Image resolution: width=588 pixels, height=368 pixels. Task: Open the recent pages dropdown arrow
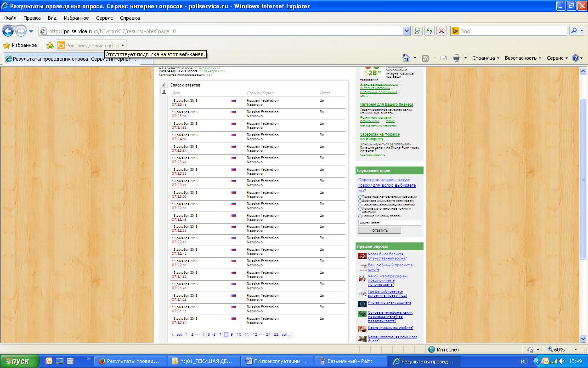tap(31, 31)
